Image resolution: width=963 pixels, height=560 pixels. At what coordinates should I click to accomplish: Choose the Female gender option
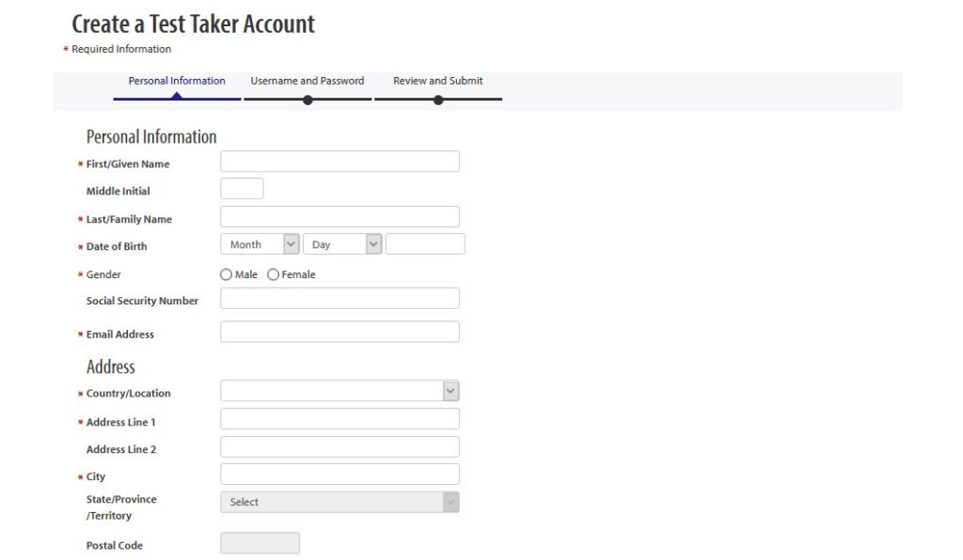coord(274,274)
